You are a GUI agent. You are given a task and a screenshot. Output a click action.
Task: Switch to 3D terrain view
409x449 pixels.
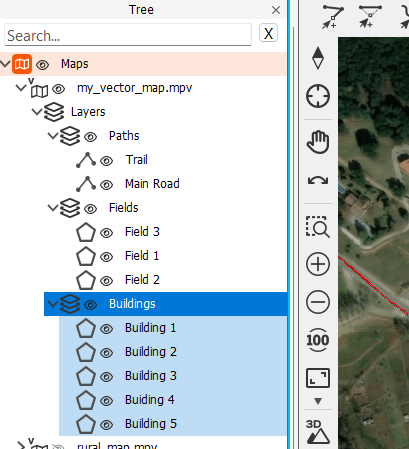coord(318,432)
